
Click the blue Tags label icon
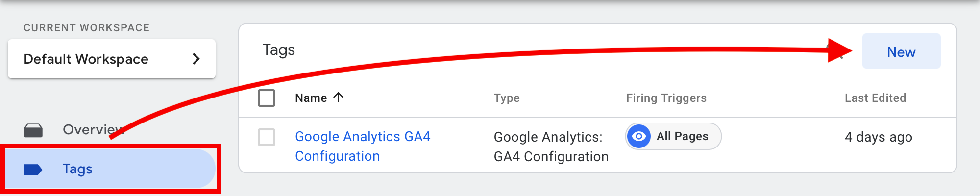click(33, 170)
